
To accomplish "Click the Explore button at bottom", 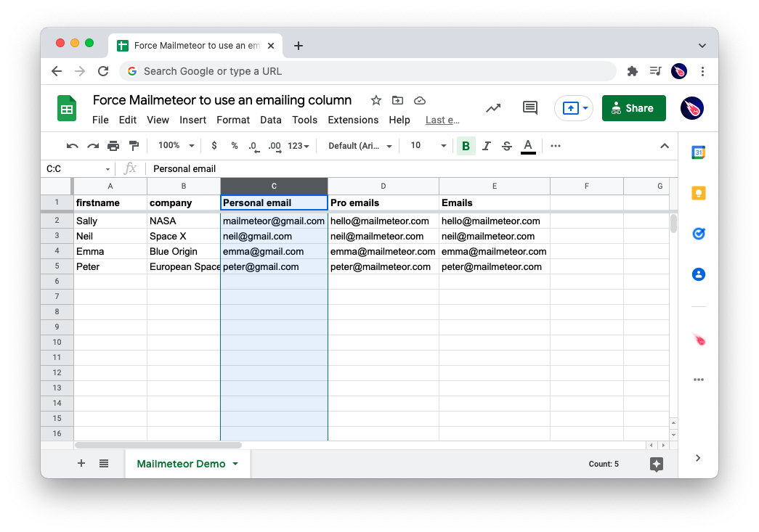I will point(657,465).
